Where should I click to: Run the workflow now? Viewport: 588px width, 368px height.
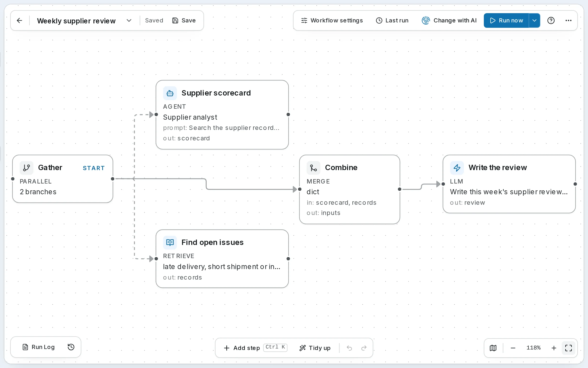point(506,20)
